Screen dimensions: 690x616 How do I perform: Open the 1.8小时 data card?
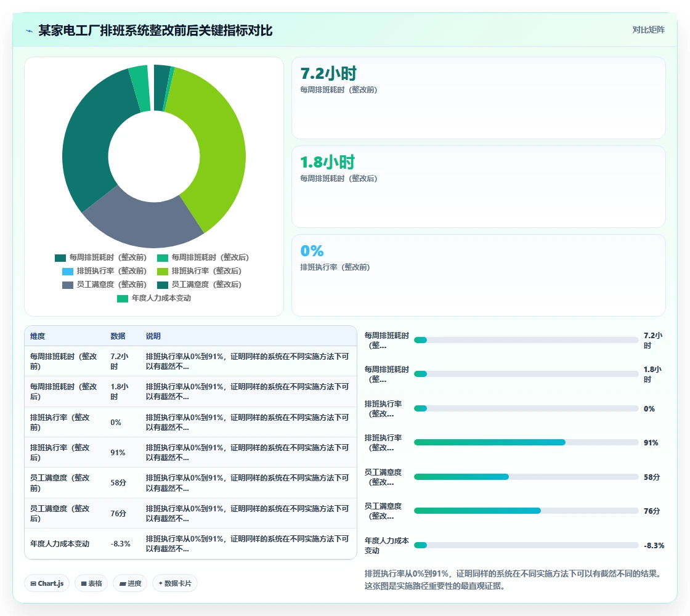pos(478,187)
